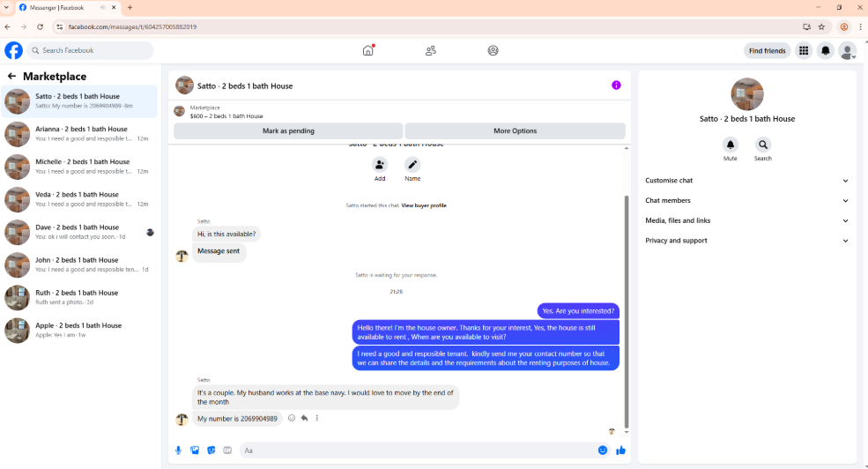
Task: Open the notifications bell in header
Action: click(826, 50)
